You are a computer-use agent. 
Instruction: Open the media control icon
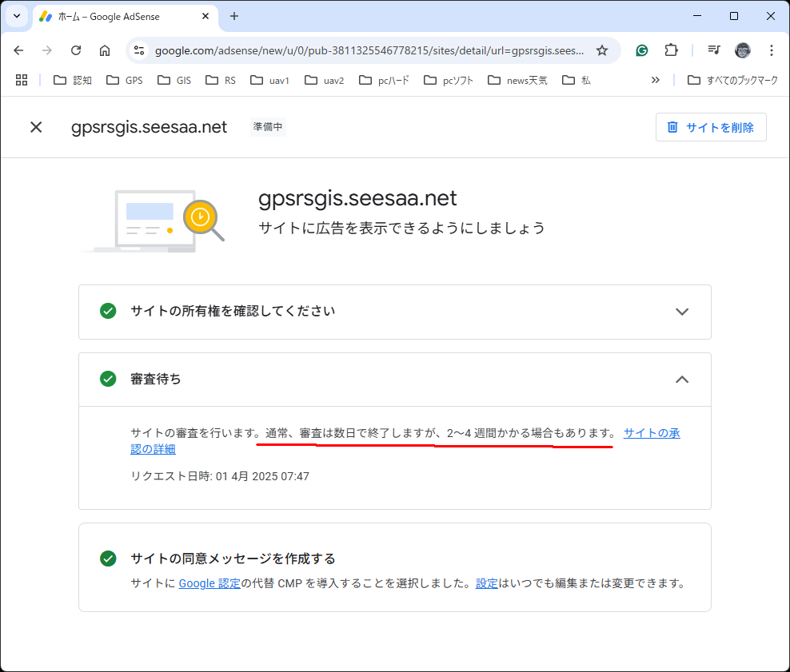(714, 50)
